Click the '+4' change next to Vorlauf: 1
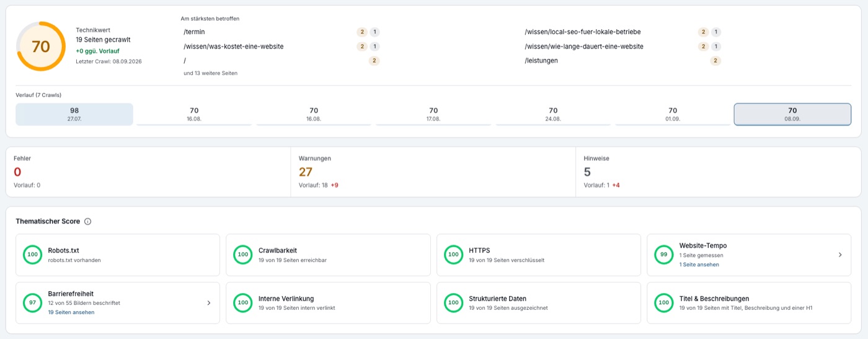Image resolution: width=868 pixels, height=339 pixels. (616, 185)
